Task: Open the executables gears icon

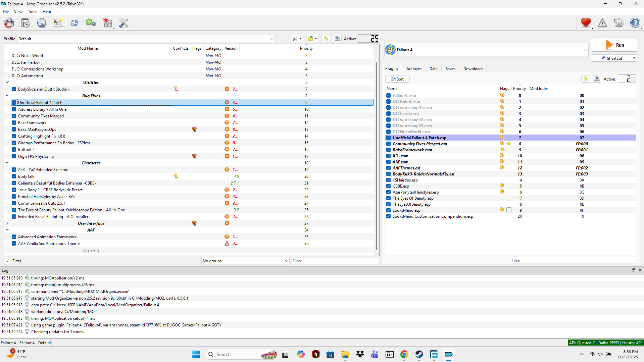Action: (91, 23)
